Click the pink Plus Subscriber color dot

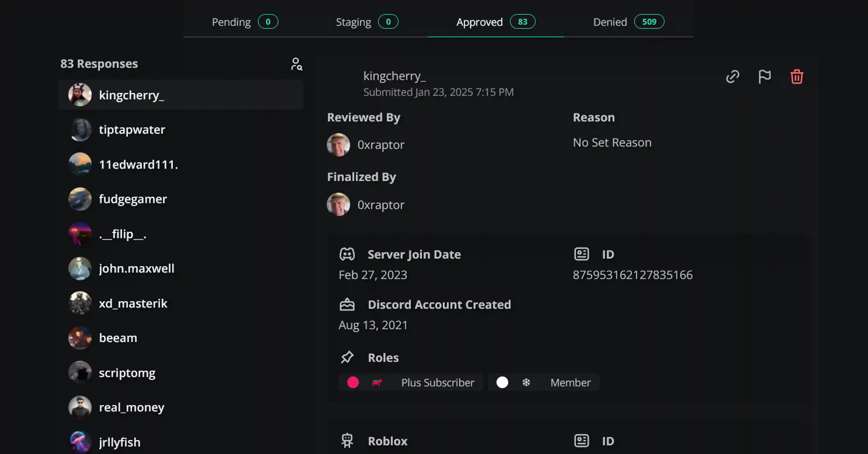tap(353, 383)
